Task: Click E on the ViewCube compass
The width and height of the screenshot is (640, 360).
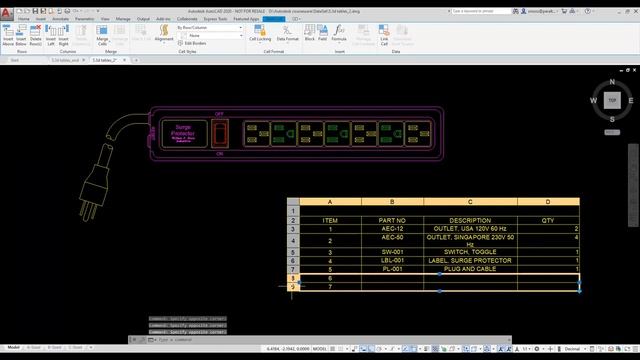Action: click(x=631, y=100)
